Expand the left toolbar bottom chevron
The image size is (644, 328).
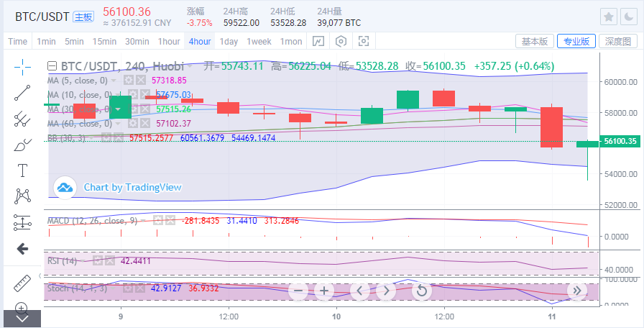point(22,317)
